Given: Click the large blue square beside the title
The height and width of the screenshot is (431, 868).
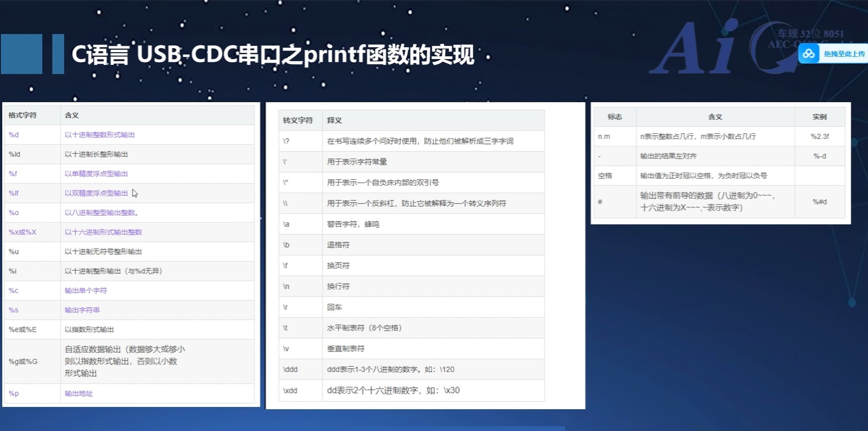Looking at the screenshot, I should pyautogui.click(x=21, y=54).
